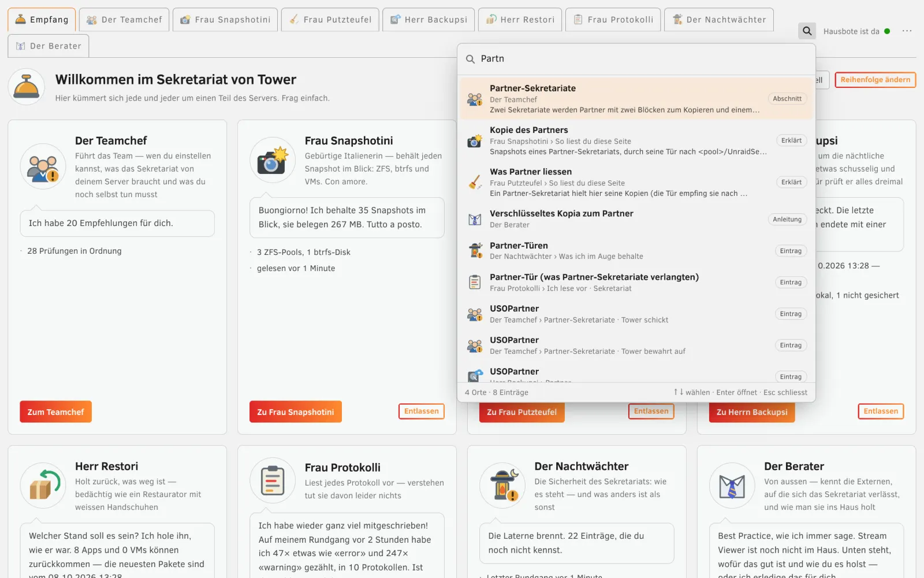
Task: Select Was Partner liessen search result
Action: [636, 182]
